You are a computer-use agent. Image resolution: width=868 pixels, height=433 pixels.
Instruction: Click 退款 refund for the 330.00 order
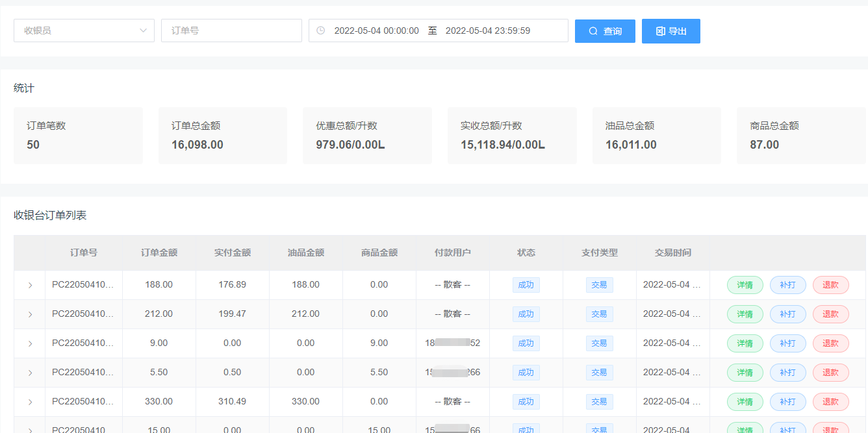point(831,402)
